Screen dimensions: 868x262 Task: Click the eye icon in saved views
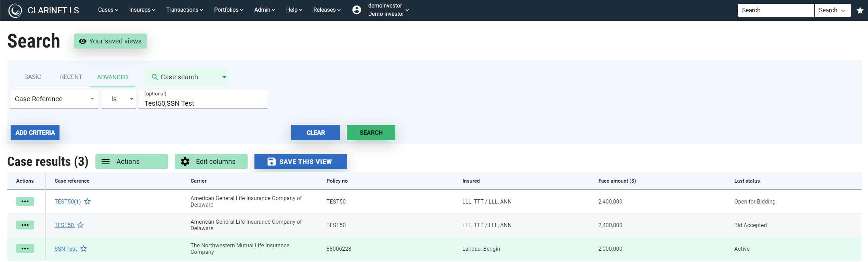point(82,41)
